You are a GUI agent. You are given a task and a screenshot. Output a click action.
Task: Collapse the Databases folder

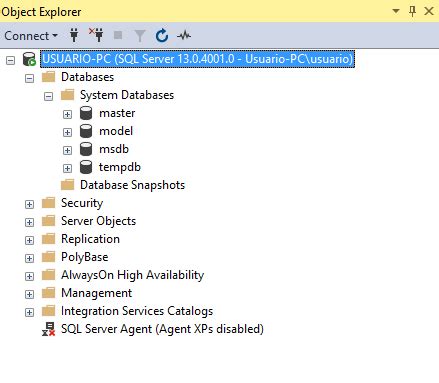point(30,78)
